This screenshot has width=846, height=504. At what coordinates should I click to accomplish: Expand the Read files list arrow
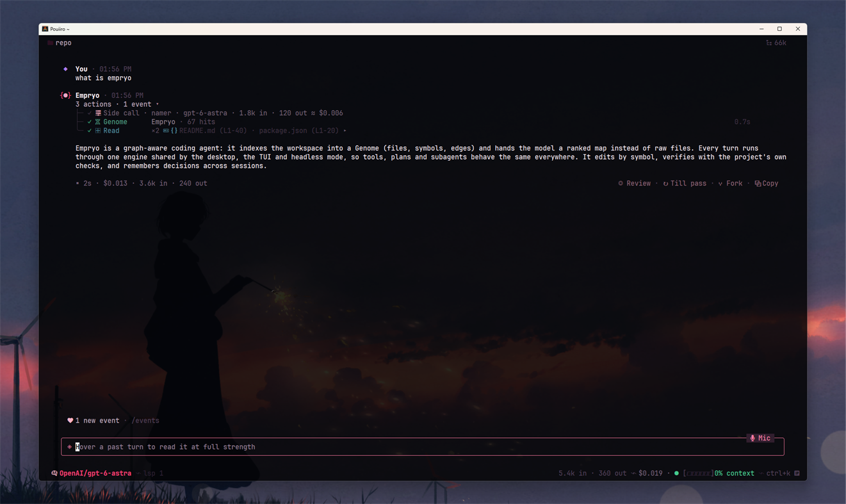pos(345,131)
